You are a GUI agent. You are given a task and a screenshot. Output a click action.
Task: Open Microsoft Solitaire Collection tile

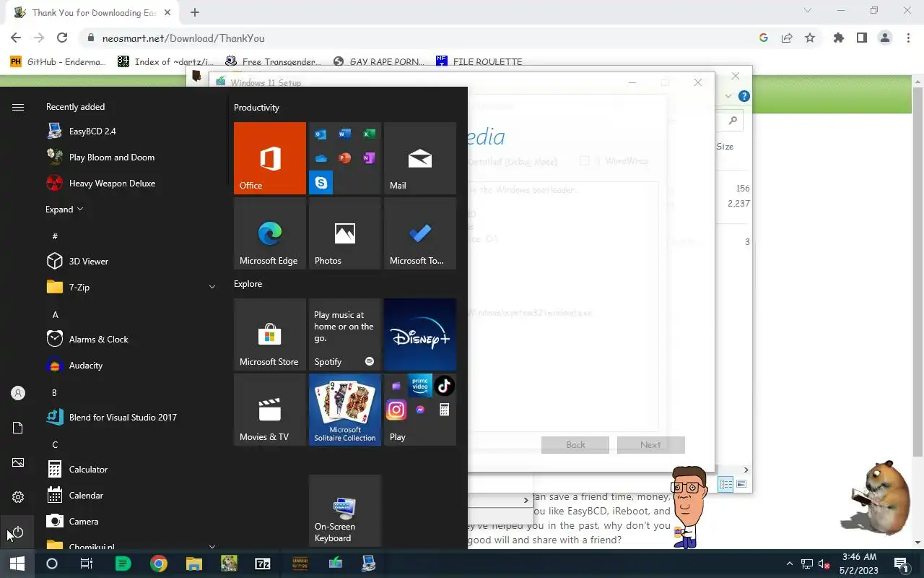[345, 410]
